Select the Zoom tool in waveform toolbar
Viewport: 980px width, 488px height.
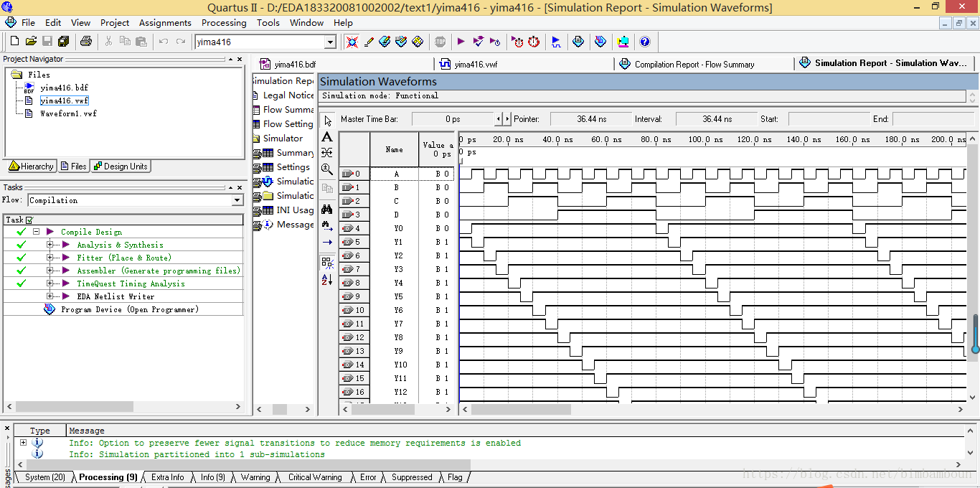point(327,169)
